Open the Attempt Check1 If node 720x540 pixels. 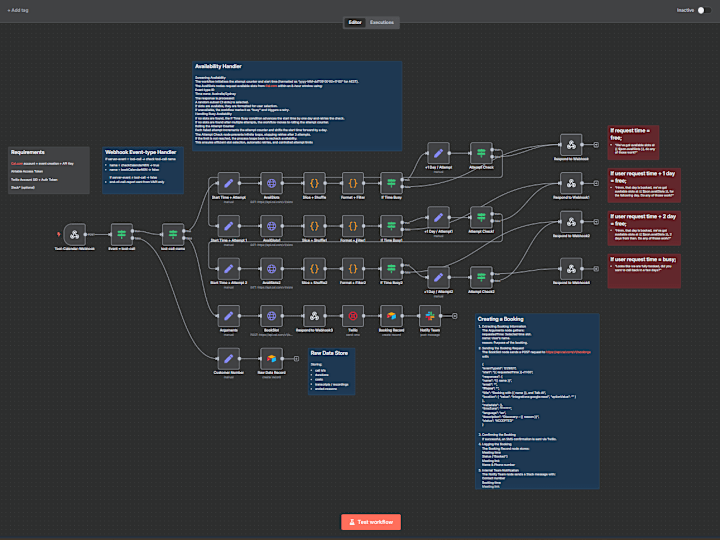pyautogui.click(x=481, y=217)
